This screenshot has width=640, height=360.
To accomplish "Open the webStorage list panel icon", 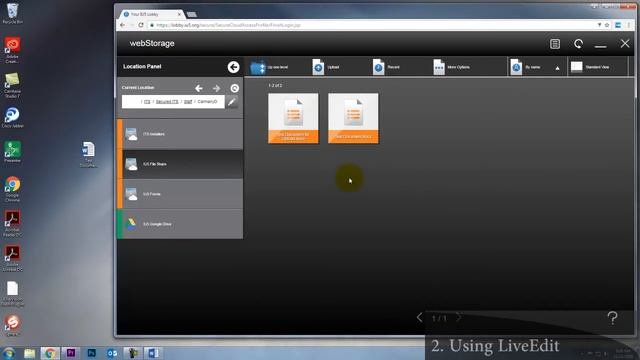I will click(x=555, y=44).
